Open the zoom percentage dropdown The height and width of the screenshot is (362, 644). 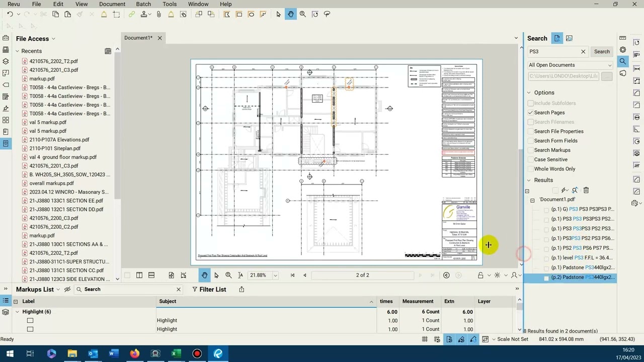point(275,276)
